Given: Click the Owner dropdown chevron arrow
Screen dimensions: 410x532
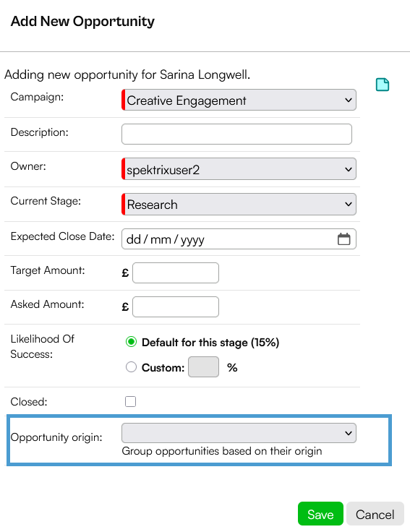Looking at the screenshot, I should point(349,169).
